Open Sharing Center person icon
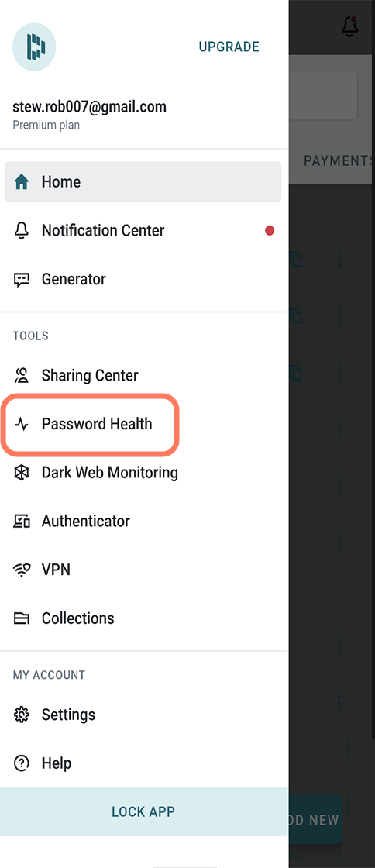This screenshot has height=868, width=375. pyautogui.click(x=22, y=375)
